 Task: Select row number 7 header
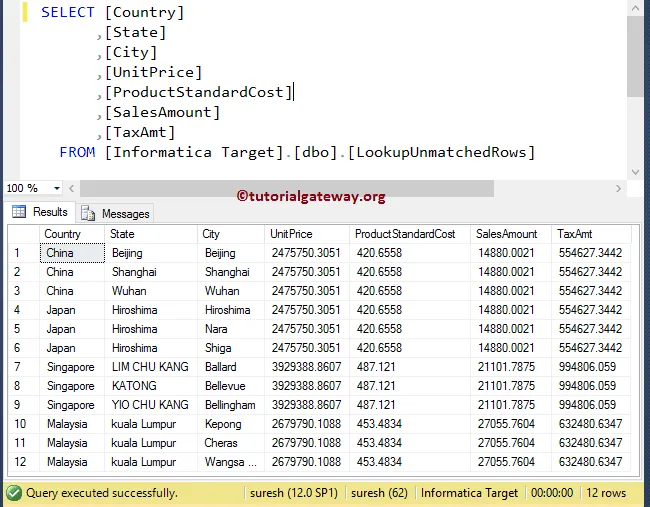[x=24, y=367]
